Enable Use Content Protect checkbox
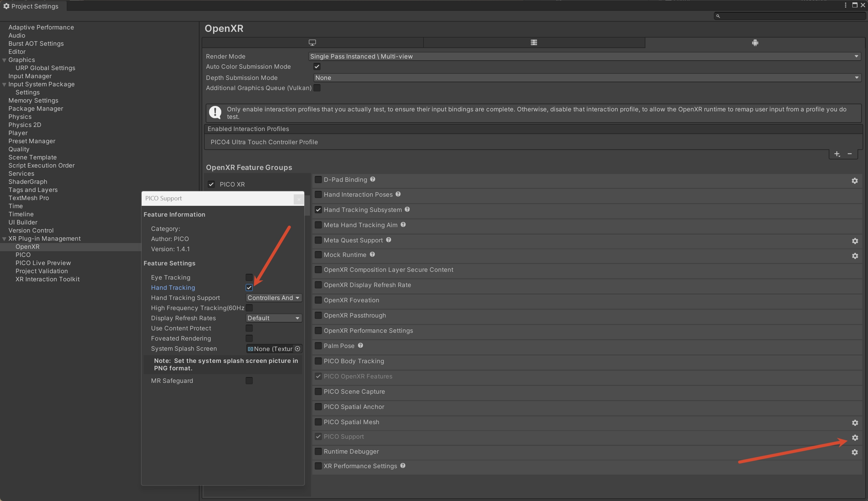The width and height of the screenshot is (868, 501). pos(249,328)
